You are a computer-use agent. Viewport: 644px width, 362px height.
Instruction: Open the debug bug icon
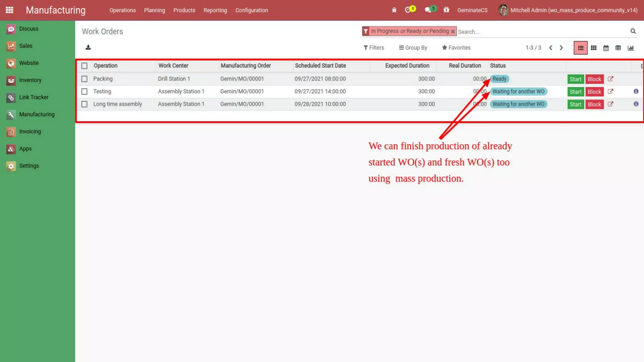click(x=394, y=10)
